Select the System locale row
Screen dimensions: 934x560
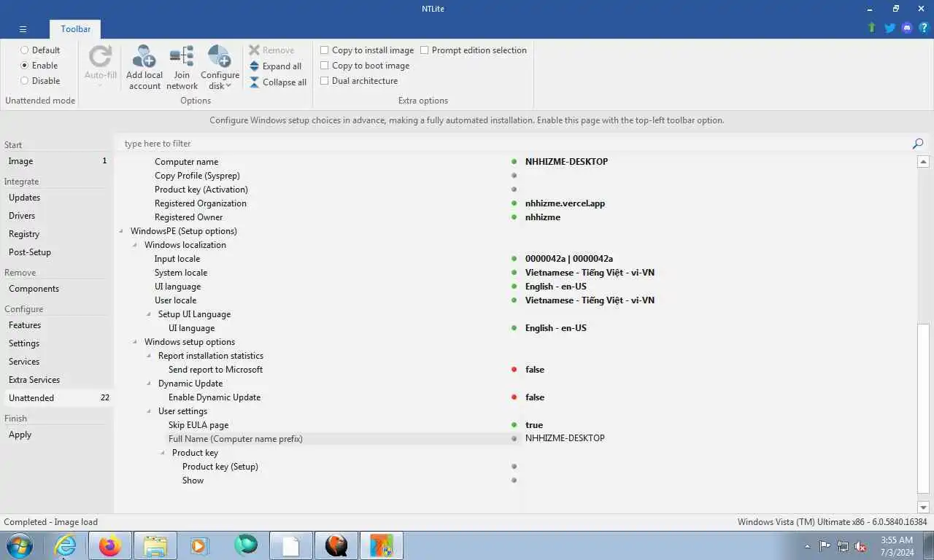[516, 273]
